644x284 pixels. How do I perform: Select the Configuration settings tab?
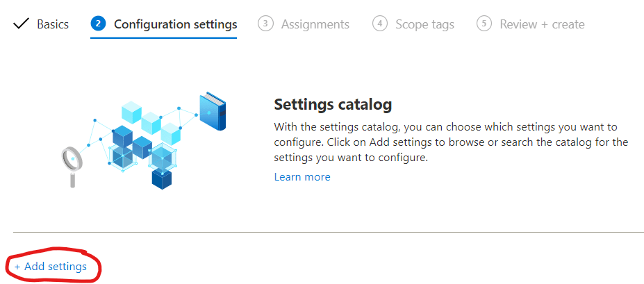(175, 24)
